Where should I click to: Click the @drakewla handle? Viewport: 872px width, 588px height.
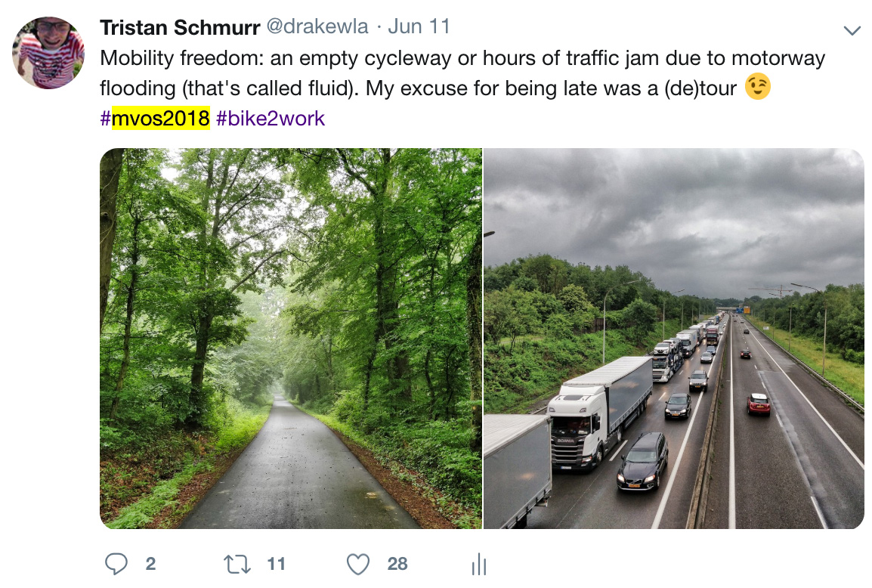pyautogui.click(x=318, y=27)
